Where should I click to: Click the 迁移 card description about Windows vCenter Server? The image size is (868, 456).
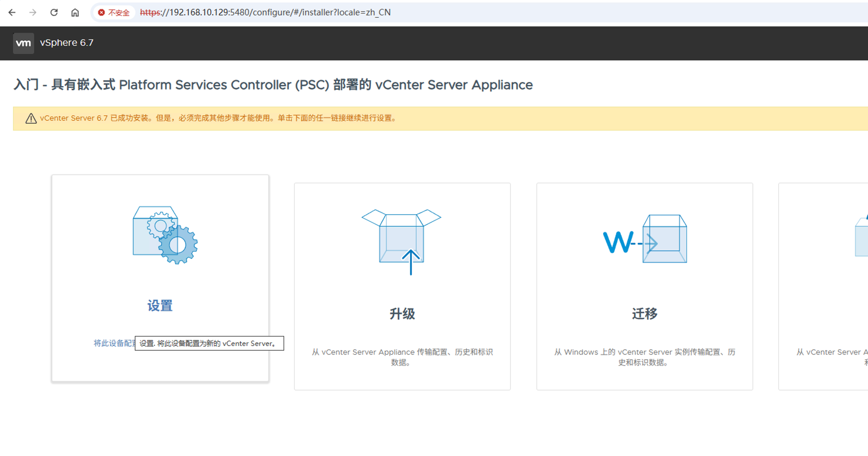(645, 357)
